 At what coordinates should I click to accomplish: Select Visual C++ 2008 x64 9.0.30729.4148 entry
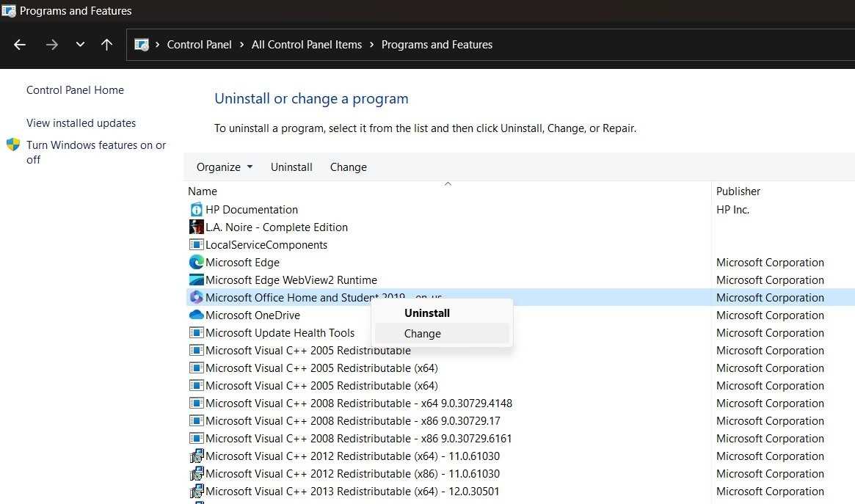coord(359,403)
